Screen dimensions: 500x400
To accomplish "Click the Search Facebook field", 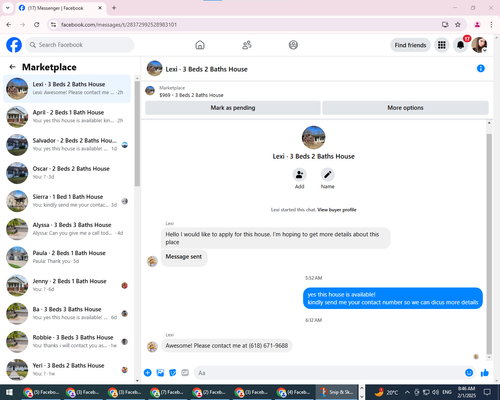I will coord(80,45).
